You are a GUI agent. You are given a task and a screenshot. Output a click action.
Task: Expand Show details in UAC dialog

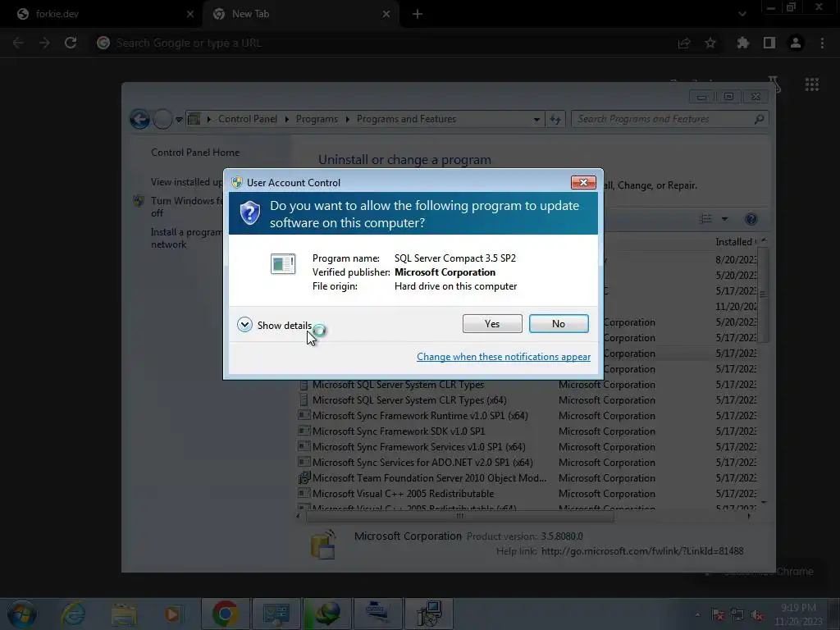(274, 325)
